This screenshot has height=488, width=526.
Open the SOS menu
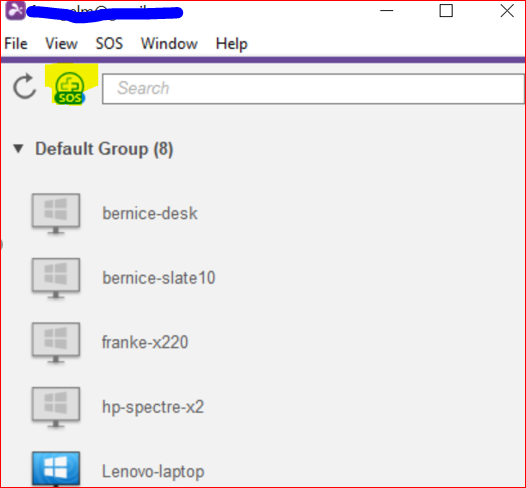(109, 44)
